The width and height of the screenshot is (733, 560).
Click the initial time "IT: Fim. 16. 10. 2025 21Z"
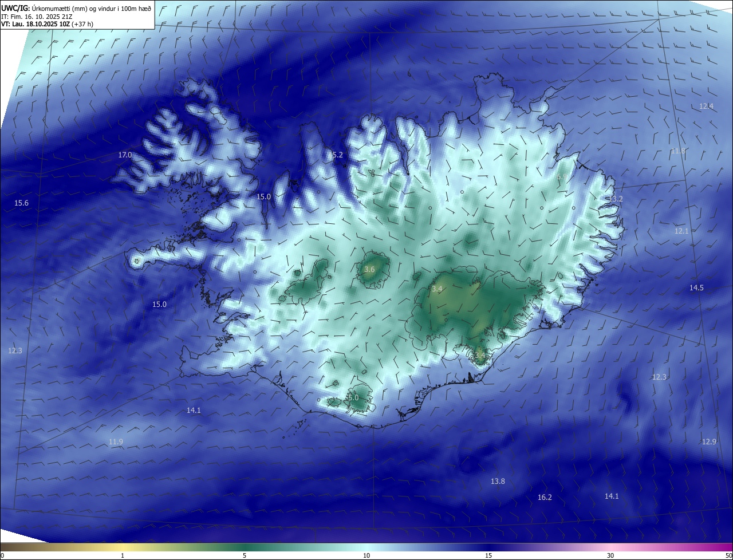[37, 16]
